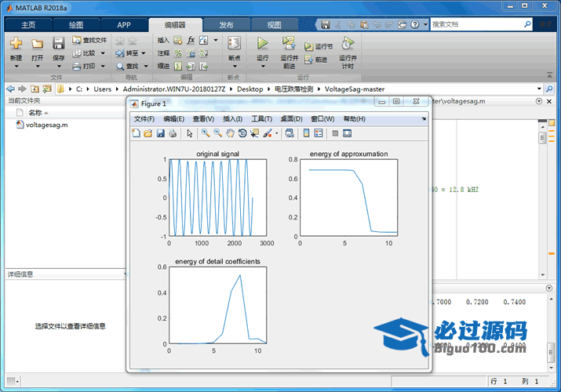Open Figure 1 工具(T) menu
This screenshot has width=561, height=392.
coord(261,119)
